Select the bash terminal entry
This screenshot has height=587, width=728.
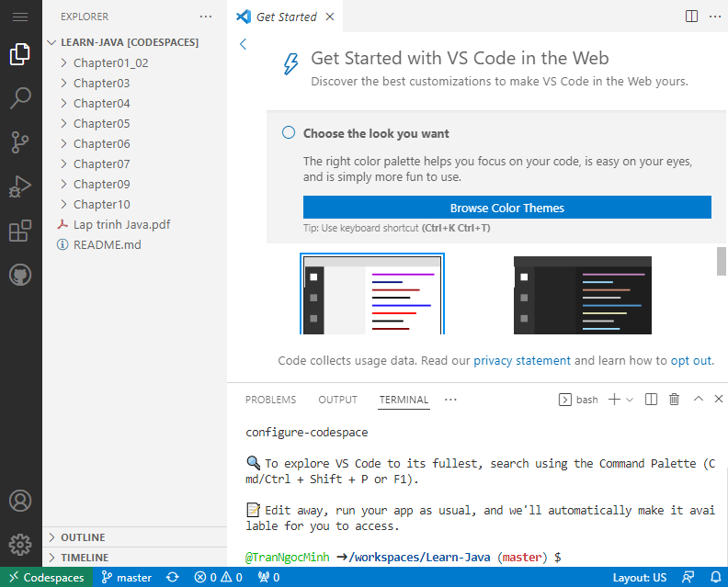click(578, 400)
